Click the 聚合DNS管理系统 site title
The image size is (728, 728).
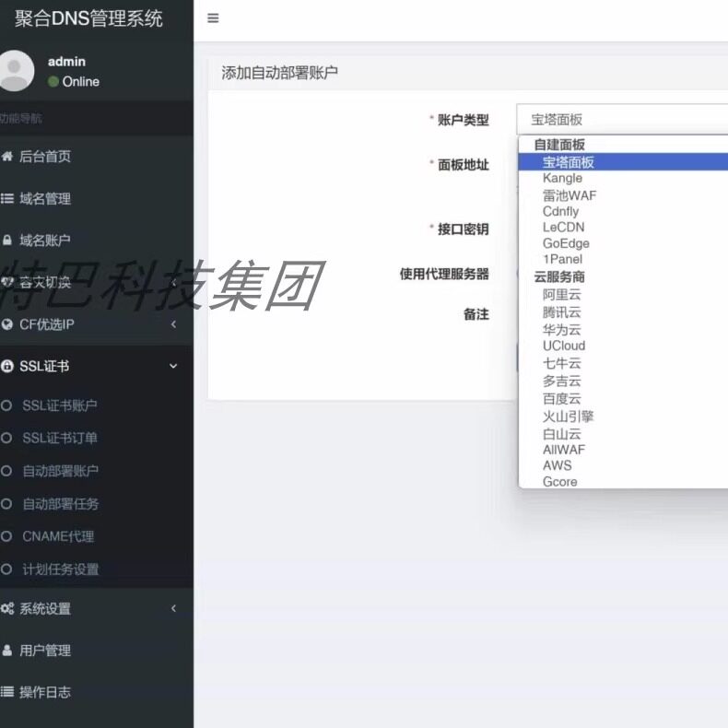pyautogui.click(x=88, y=18)
